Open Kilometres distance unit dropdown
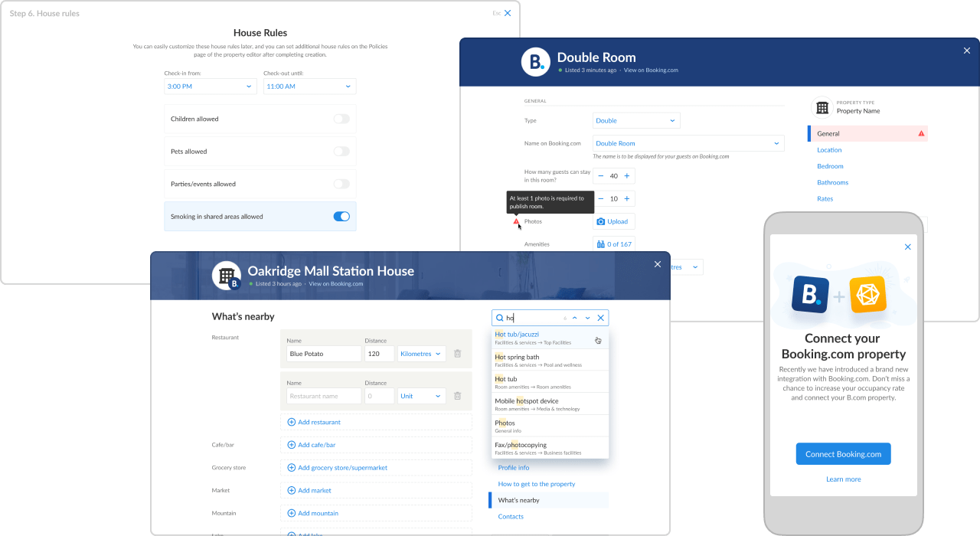980x536 pixels. coord(421,354)
